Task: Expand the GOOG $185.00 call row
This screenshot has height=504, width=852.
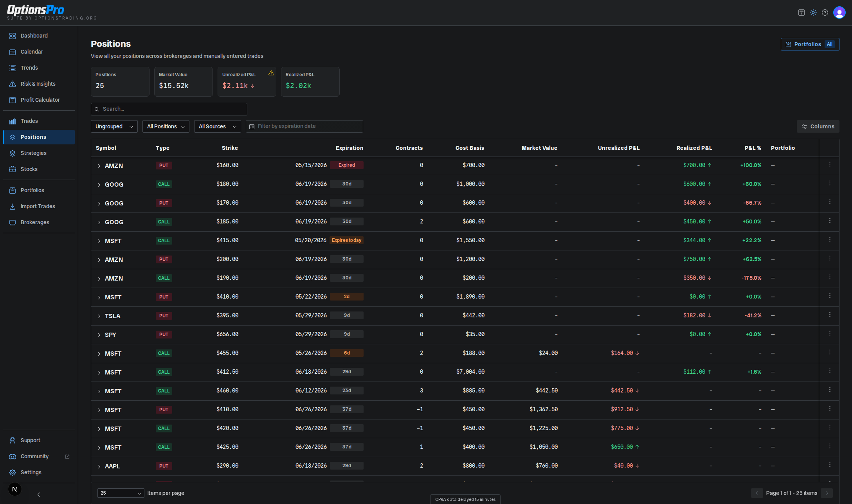Action: click(99, 223)
